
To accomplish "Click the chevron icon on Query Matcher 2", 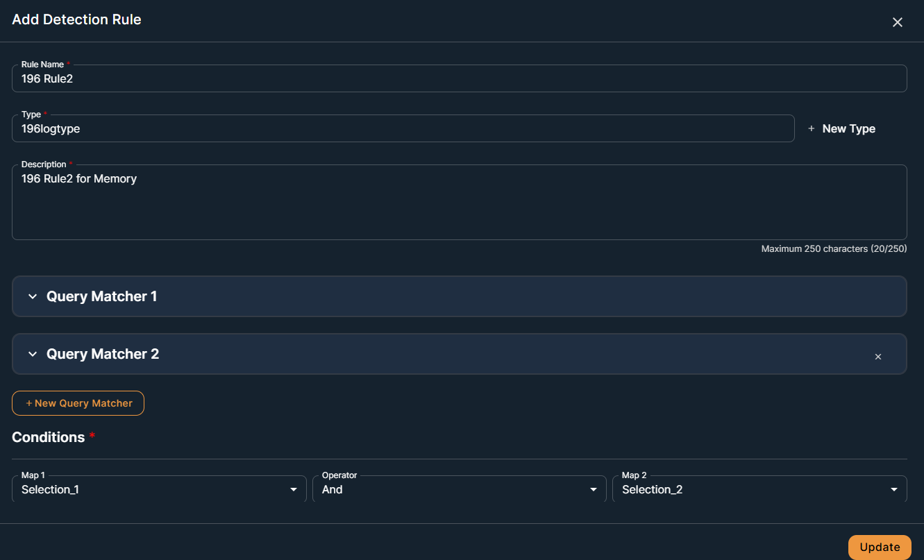I will [32, 355].
